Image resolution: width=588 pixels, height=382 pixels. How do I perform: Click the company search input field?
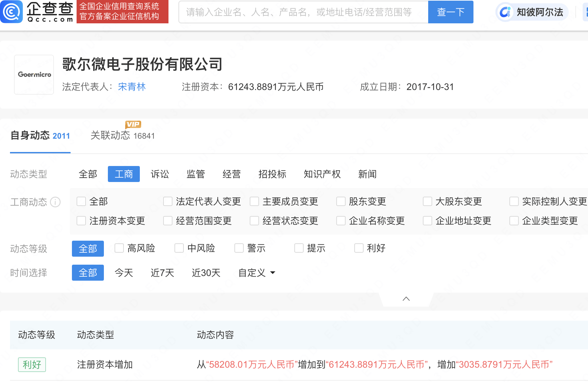click(x=303, y=12)
